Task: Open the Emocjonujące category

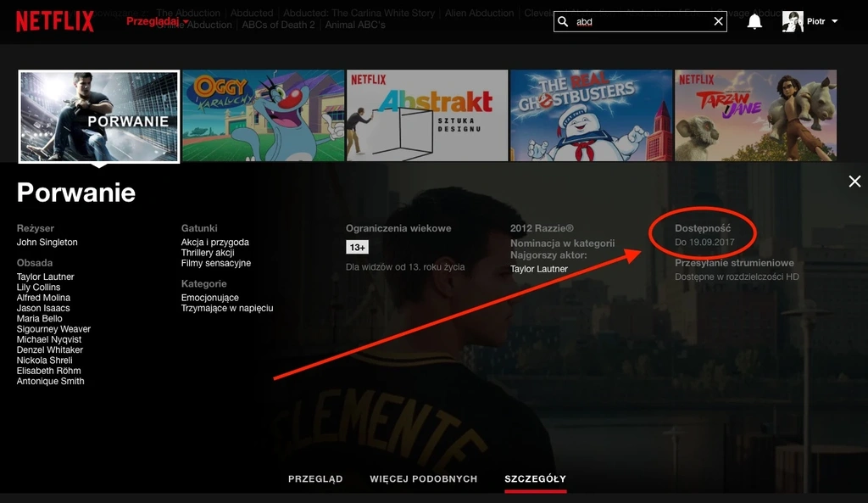Action: 210,298
